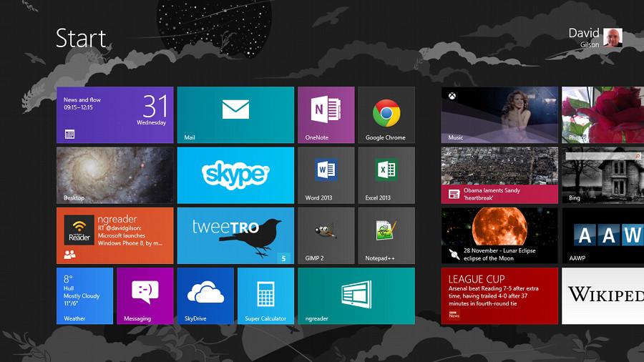This screenshot has height=362, width=644.
Task: Open Word 2013 tile
Action: pyautogui.click(x=326, y=175)
